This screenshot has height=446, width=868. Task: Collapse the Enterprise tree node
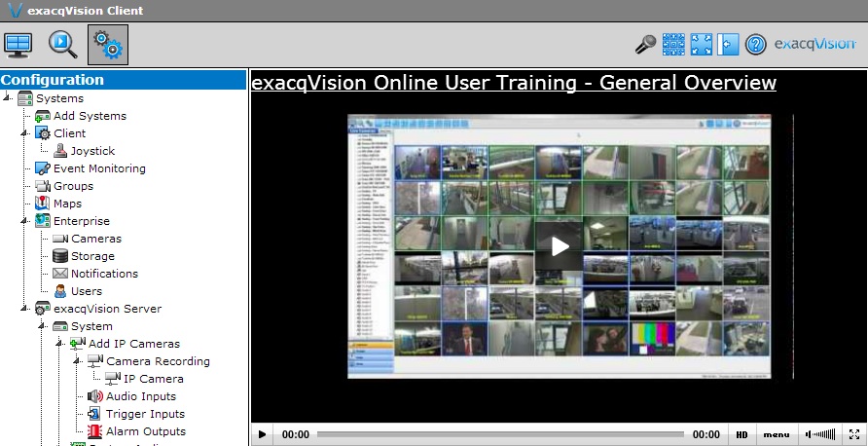point(25,221)
